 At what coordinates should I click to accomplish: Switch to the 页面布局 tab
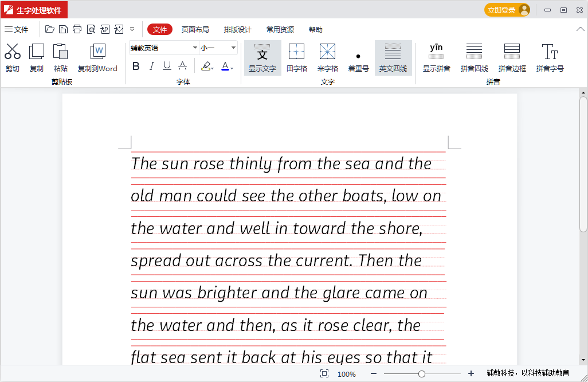195,29
